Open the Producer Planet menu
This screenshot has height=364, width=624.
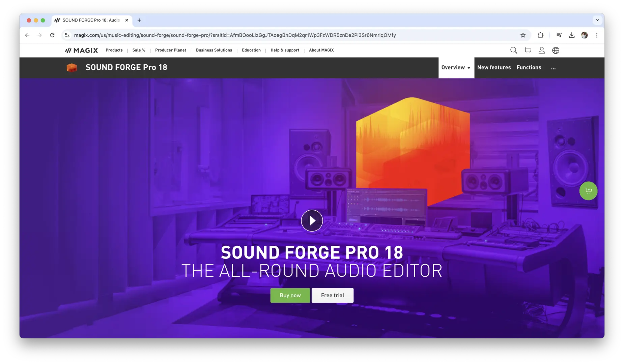[x=170, y=50]
